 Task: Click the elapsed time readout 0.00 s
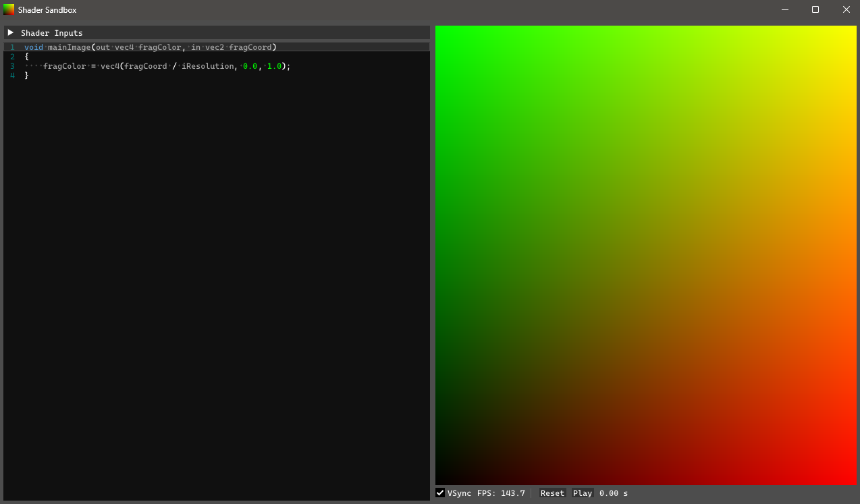pos(613,493)
